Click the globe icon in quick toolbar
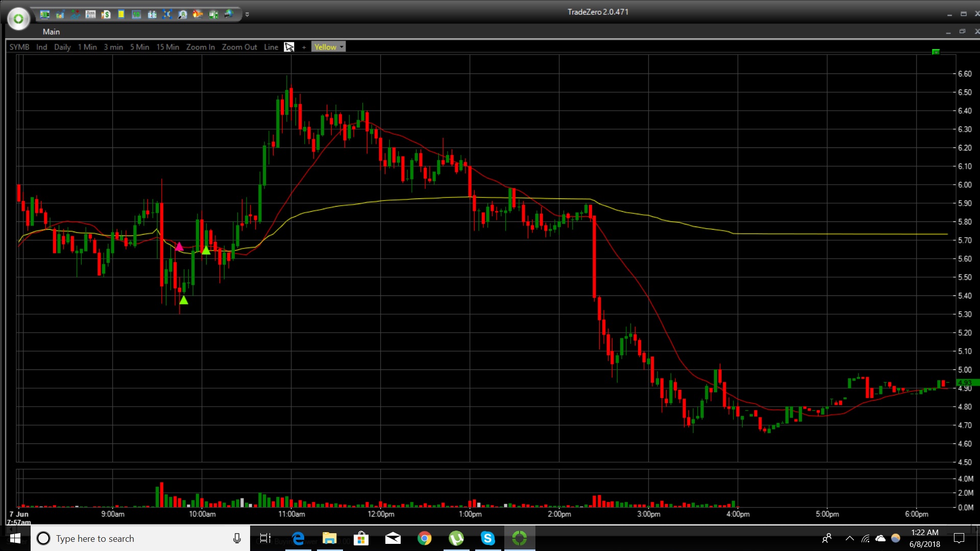 229,14
